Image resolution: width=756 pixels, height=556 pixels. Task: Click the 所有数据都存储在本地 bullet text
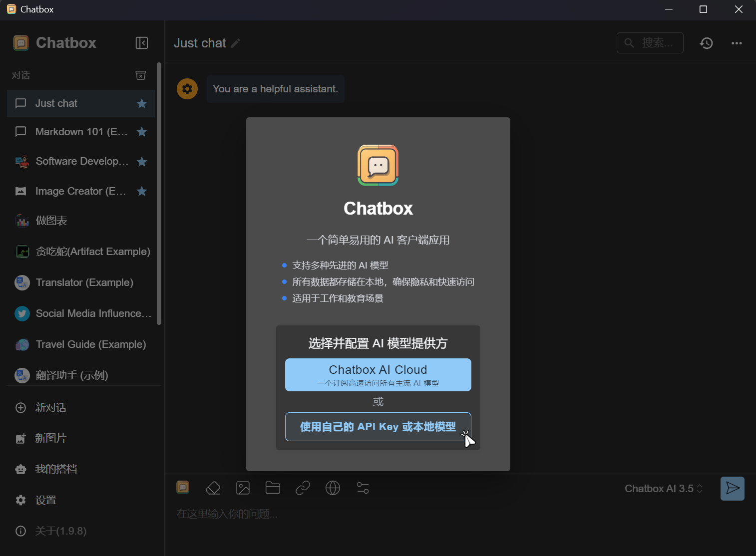pyautogui.click(x=383, y=282)
